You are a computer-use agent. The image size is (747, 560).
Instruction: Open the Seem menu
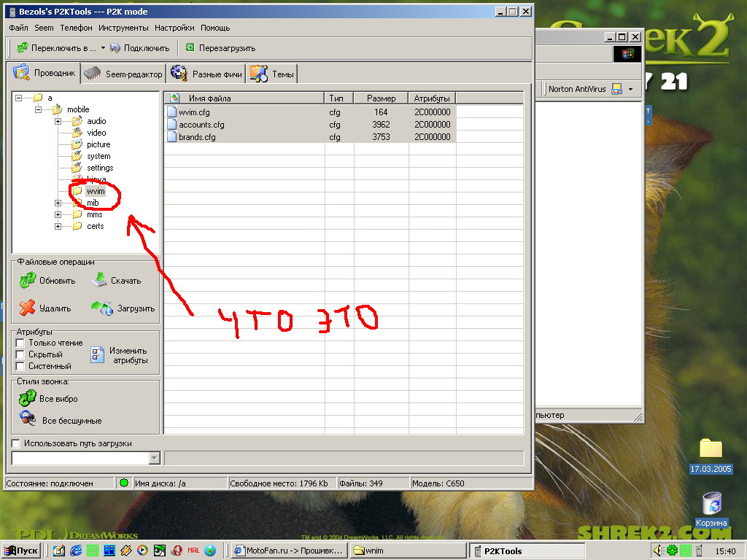point(44,28)
